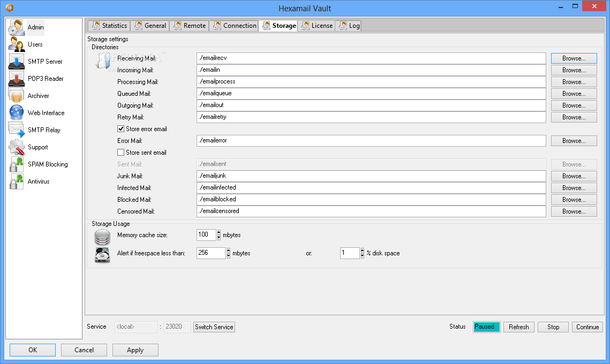Viewport: 610px width, 364px height.
Task: Select the SPAM Blocking padlock icon
Action: pos(17,164)
